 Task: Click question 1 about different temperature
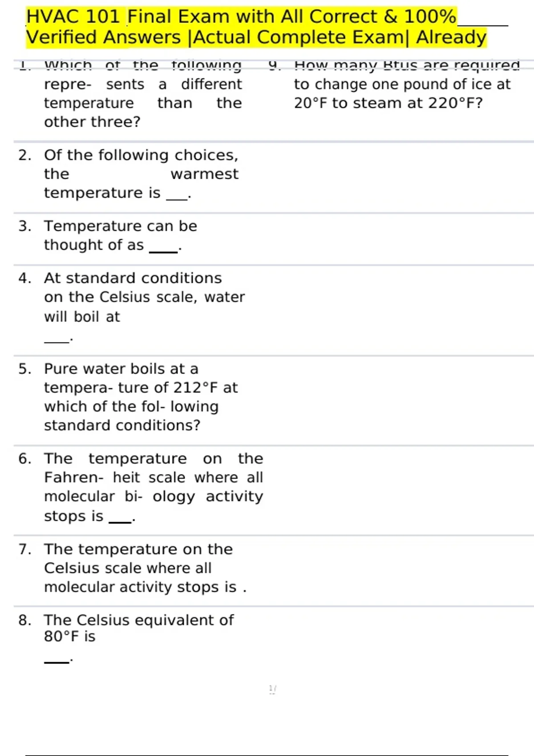click(x=142, y=93)
